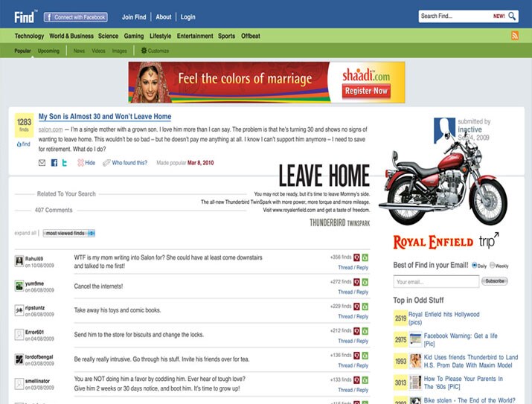This screenshot has height=404, width=532.
Task: Click Thread / Reply on Rahul69's comment
Action: [353, 267]
